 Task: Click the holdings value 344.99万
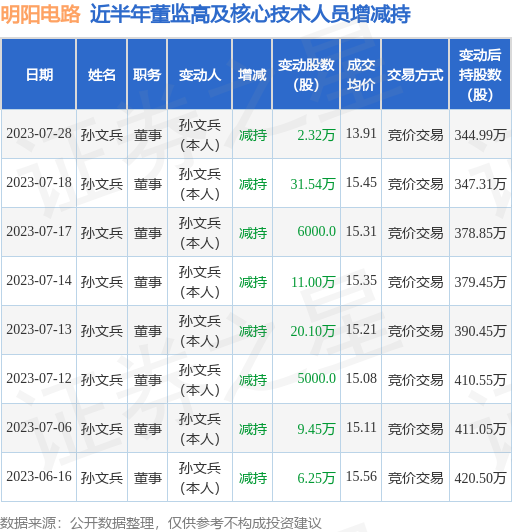click(480, 135)
